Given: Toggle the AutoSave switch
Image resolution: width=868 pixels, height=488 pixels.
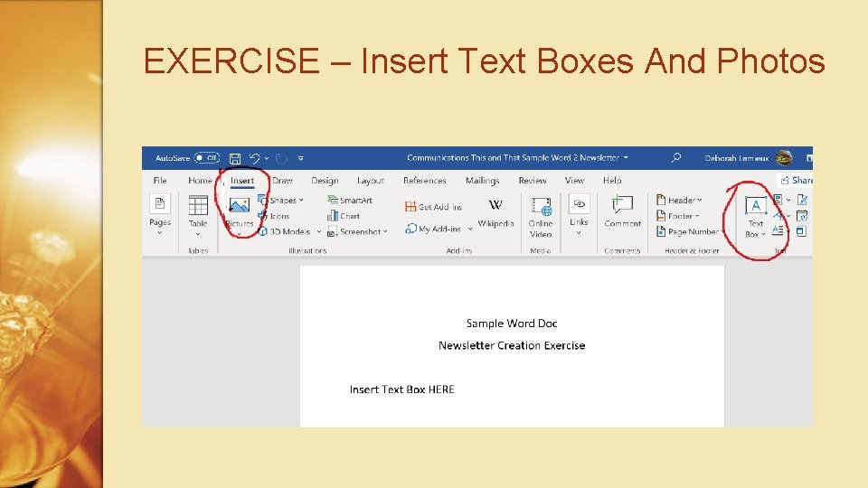Looking at the screenshot, I should [206, 157].
